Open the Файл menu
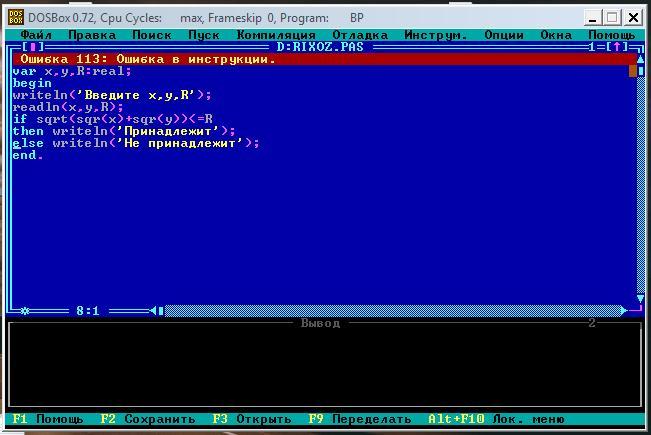651x435 pixels. (36, 35)
